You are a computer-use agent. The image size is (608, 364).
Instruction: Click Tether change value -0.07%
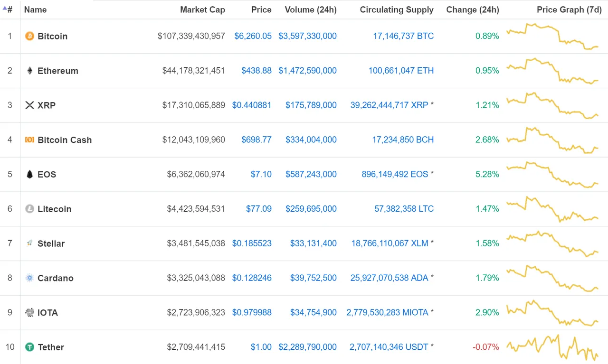click(486, 347)
